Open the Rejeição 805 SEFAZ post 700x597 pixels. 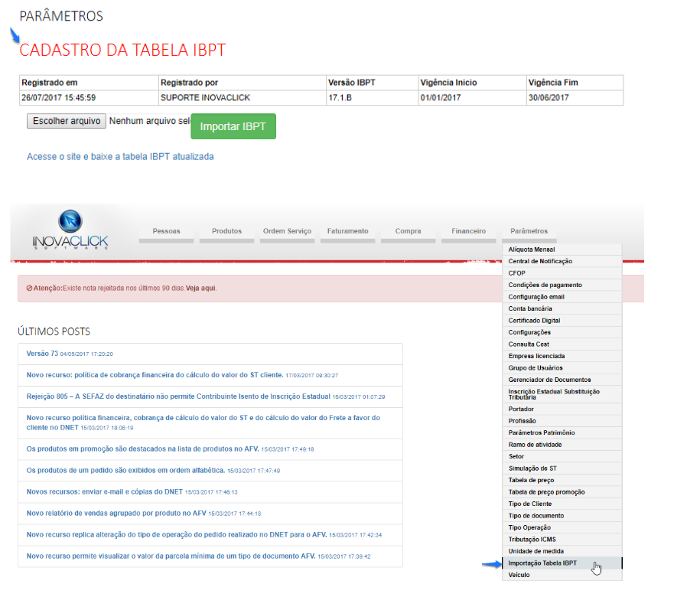tap(177, 396)
